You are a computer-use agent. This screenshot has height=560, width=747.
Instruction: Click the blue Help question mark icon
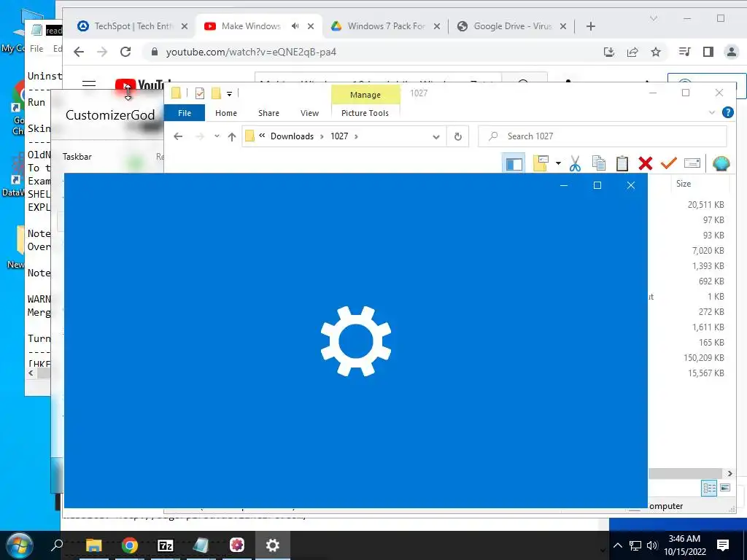point(727,112)
